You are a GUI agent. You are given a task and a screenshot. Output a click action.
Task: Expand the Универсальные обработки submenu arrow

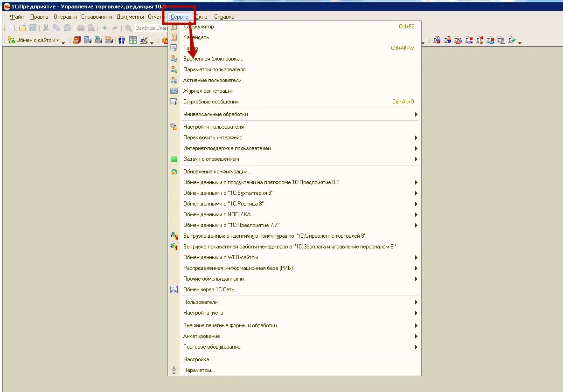tap(416, 114)
